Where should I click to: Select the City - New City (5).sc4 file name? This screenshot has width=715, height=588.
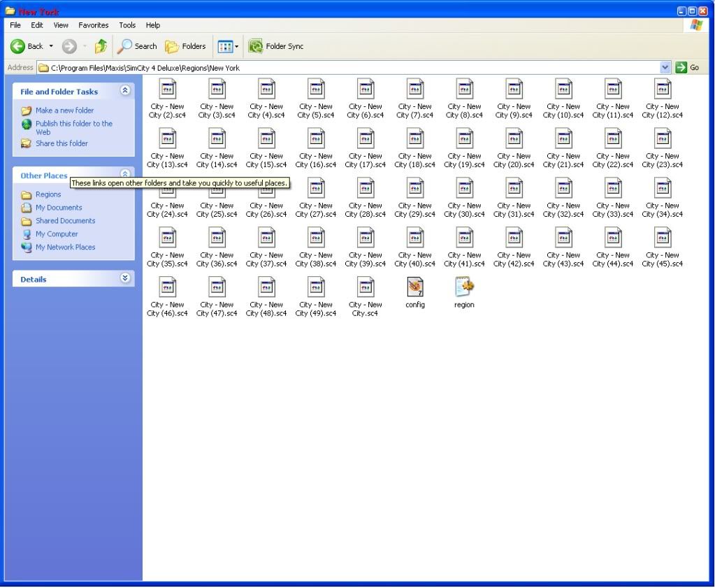click(x=316, y=111)
